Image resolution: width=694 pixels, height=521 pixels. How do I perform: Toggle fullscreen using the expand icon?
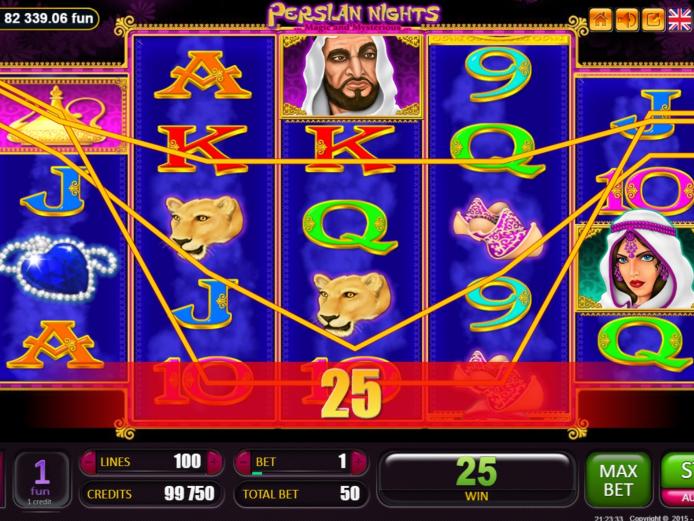653,20
